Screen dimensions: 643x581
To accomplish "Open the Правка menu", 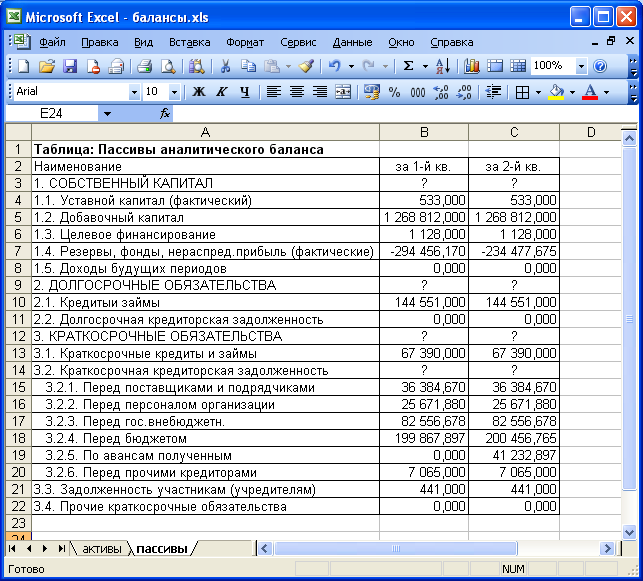I will [100, 42].
